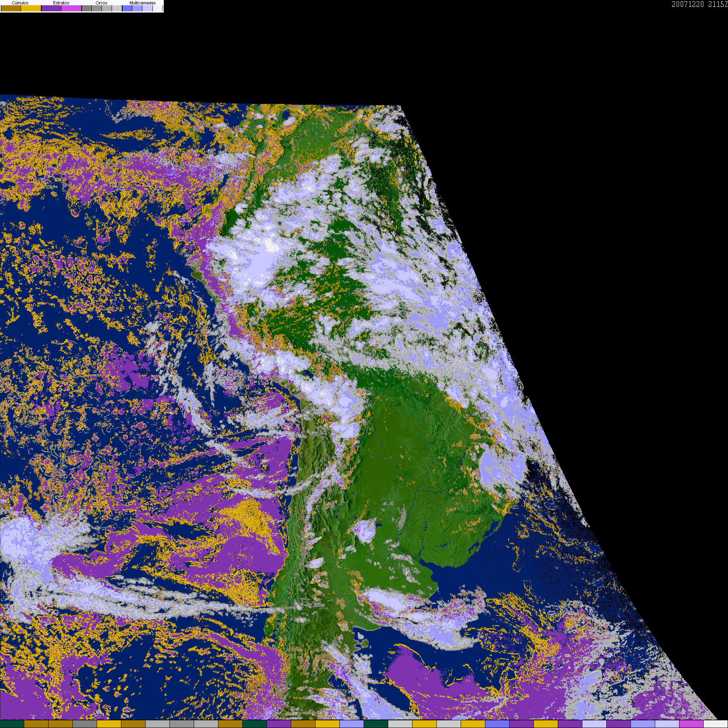
Task: Click the magenta cell in the bottom color strip
Action: pyautogui.click(x=691, y=724)
